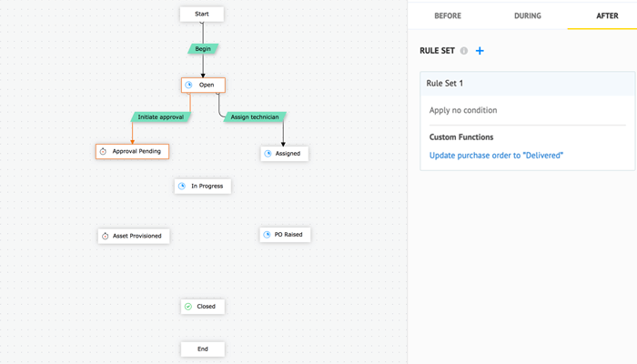This screenshot has height=364, width=637.
Task: Click the Begin transition label
Action: click(202, 48)
